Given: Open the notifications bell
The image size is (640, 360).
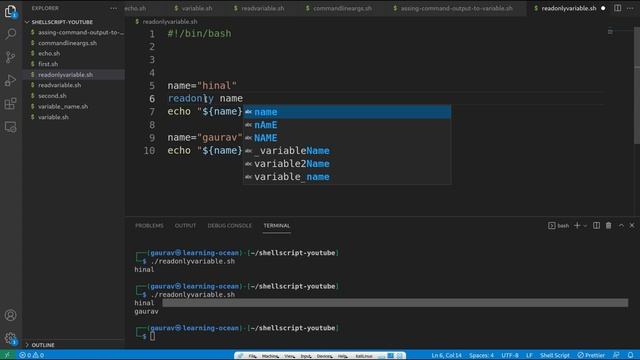Looking at the screenshot, I should pos(631,355).
